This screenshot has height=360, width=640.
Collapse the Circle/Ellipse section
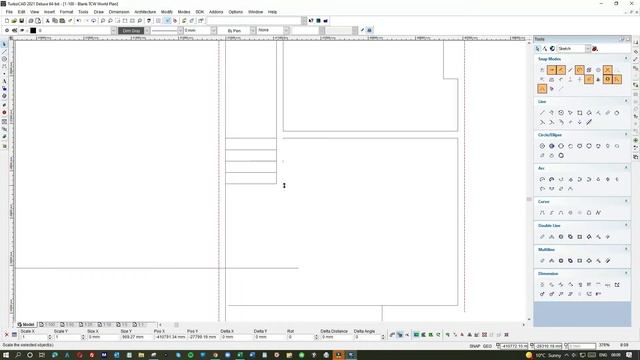click(626, 134)
